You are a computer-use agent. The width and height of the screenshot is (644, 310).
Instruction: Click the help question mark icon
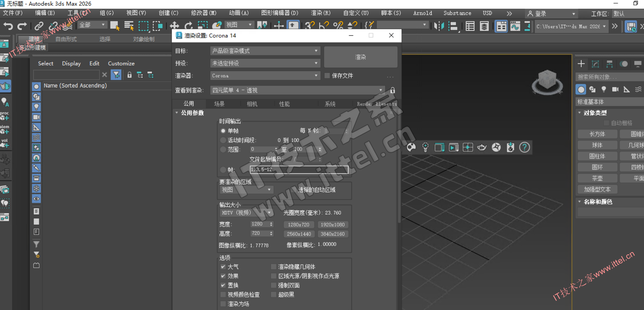524,147
